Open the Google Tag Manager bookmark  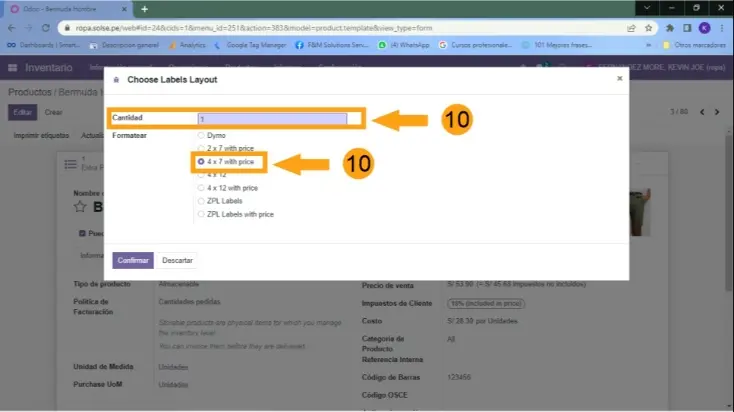pos(251,45)
